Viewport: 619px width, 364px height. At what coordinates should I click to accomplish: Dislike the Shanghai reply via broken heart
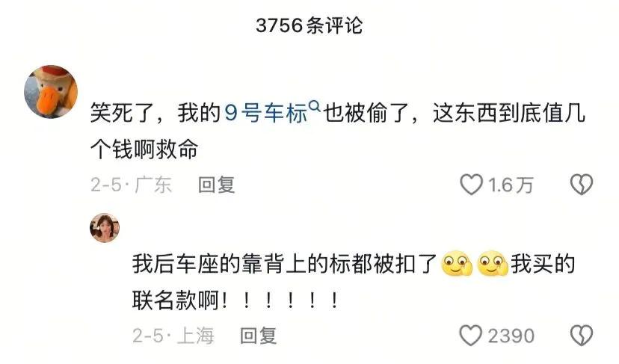582,336
